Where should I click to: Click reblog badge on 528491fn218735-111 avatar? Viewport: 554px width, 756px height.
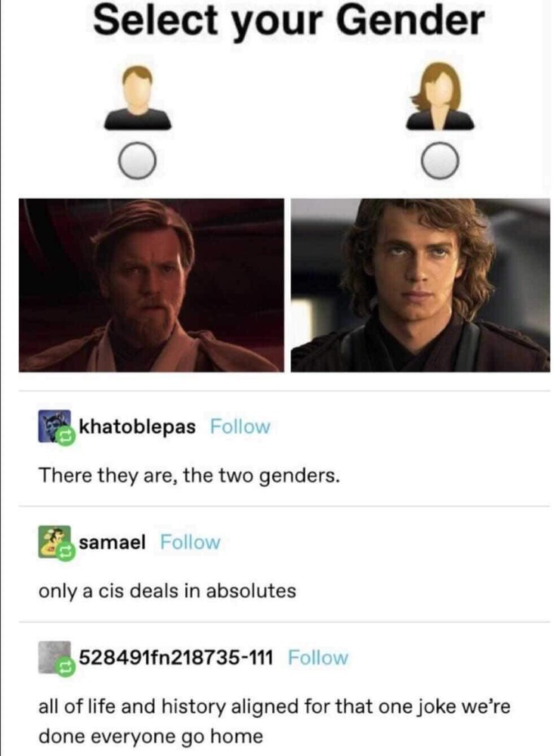(66, 668)
